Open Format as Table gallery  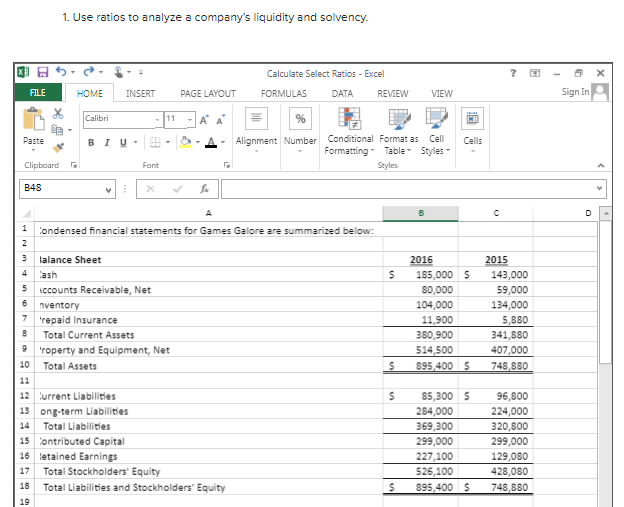click(x=399, y=132)
